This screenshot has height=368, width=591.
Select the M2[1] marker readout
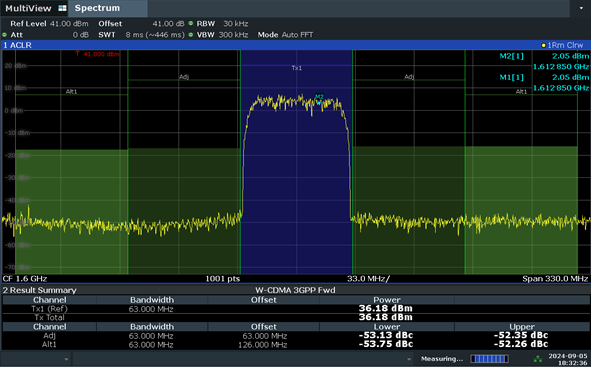click(x=544, y=61)
